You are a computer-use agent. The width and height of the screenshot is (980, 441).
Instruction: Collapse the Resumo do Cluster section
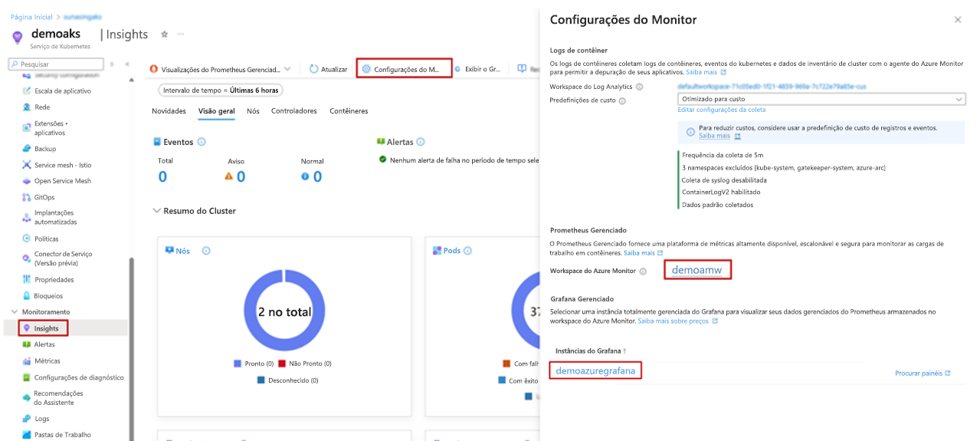(x=157, y=211)
